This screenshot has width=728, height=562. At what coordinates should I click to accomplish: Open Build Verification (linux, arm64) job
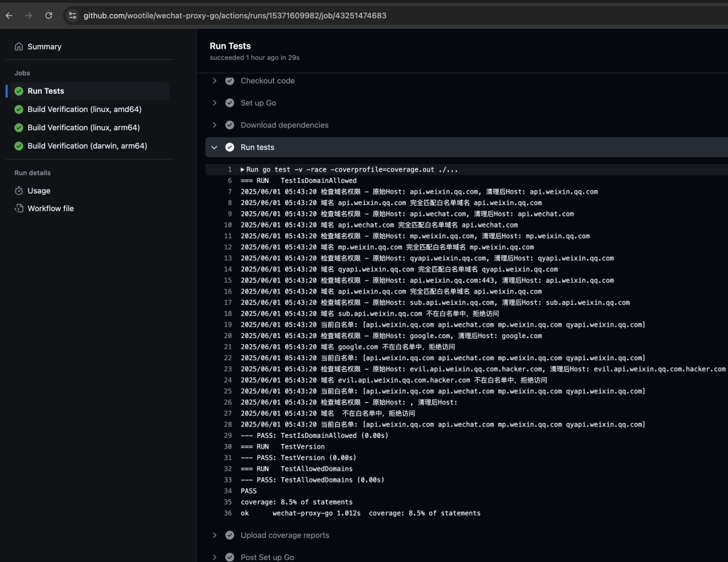(84, 128)
